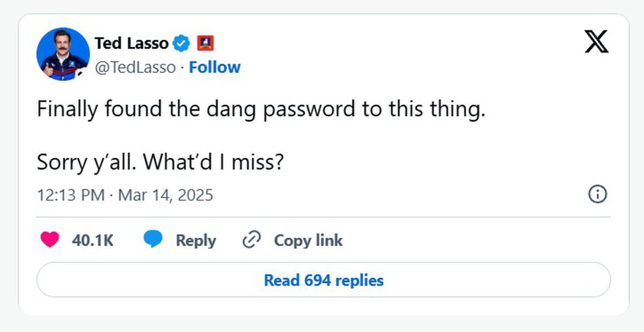Open the tweet info circle icon
Image resolution: width=644 pixels, height=332 pixels.
click(597, 194)
